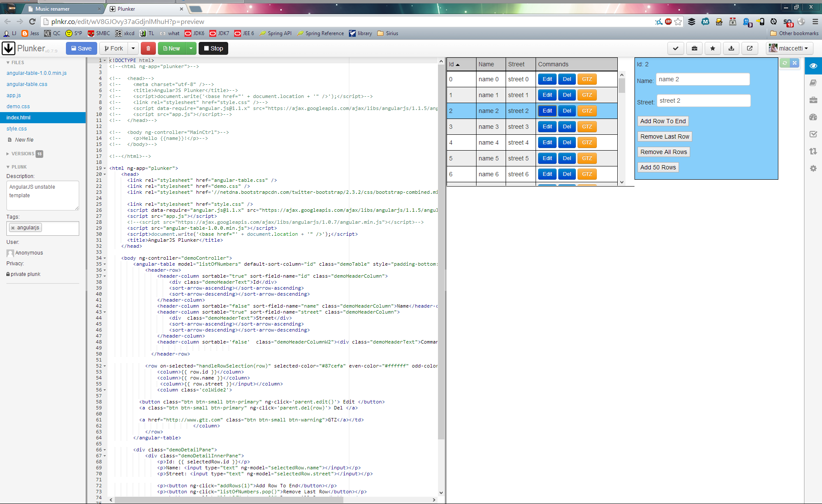The width and height of the screenshot is (822, 504).
Task: Click the code editor horizontal scrollbar
Action: (x=229, y=500)
